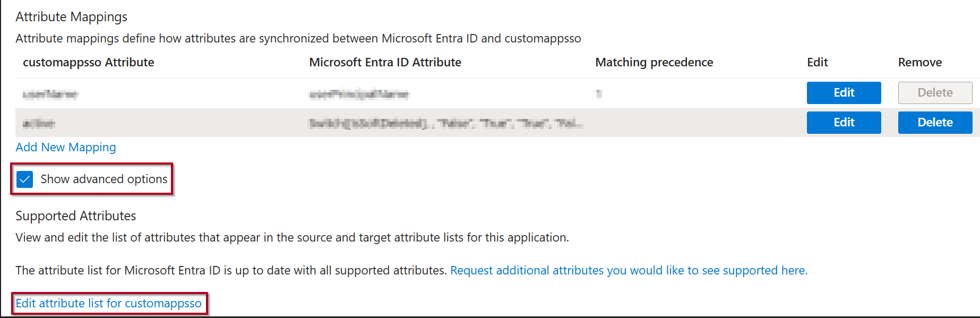Click Edit for the active mapping row
Viewport: 980px width, 318px height.
click(x=844, y=123)
